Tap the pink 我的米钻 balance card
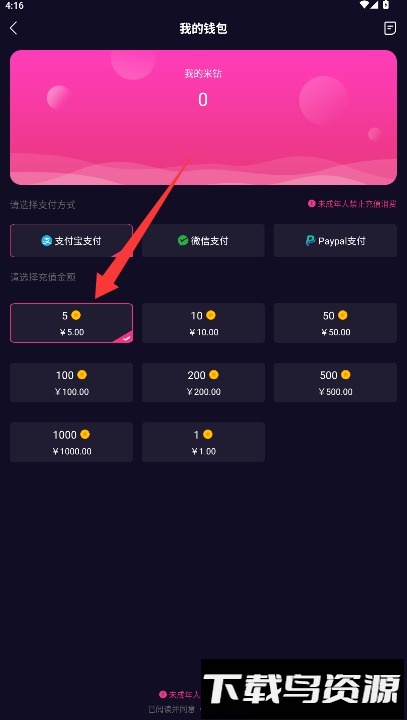The height and width of the screenshot is (720, 407). click(203, 117)
